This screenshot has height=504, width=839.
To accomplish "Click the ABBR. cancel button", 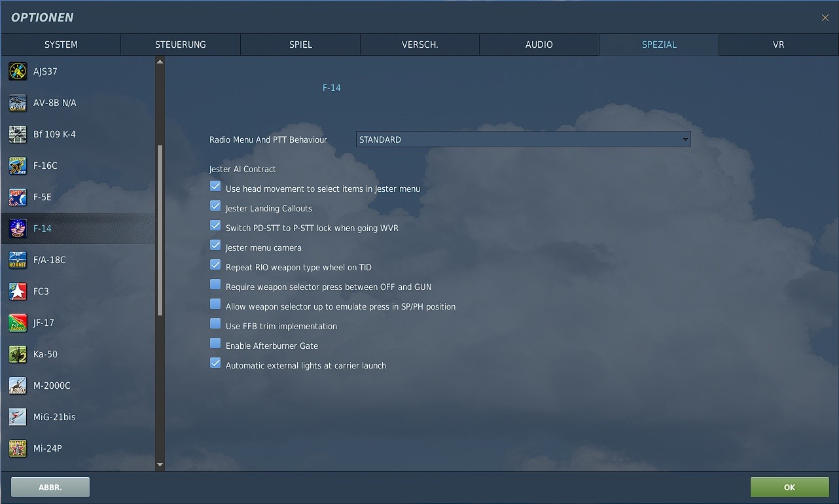I will click(x=50, y=487).
